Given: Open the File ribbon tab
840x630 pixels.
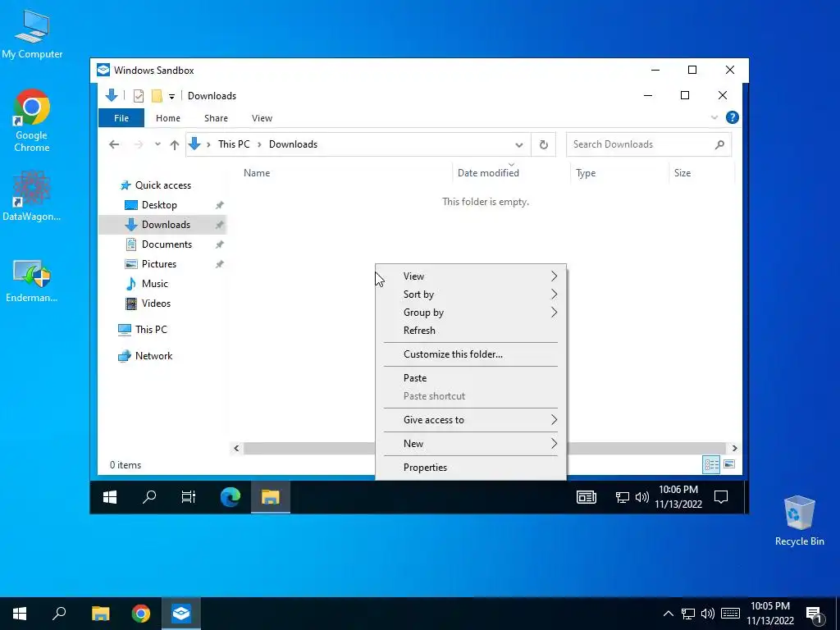Looking at the screenshot, I should [121, 118].
